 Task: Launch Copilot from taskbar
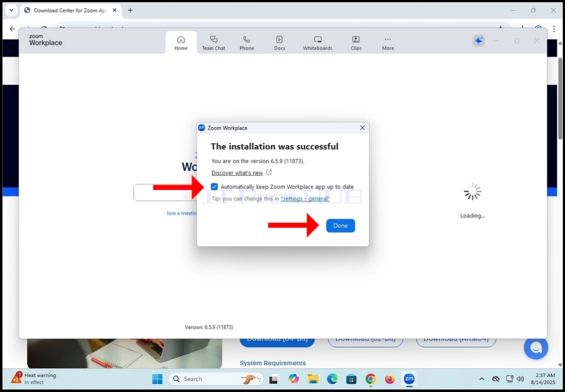[x=293, y=379]
